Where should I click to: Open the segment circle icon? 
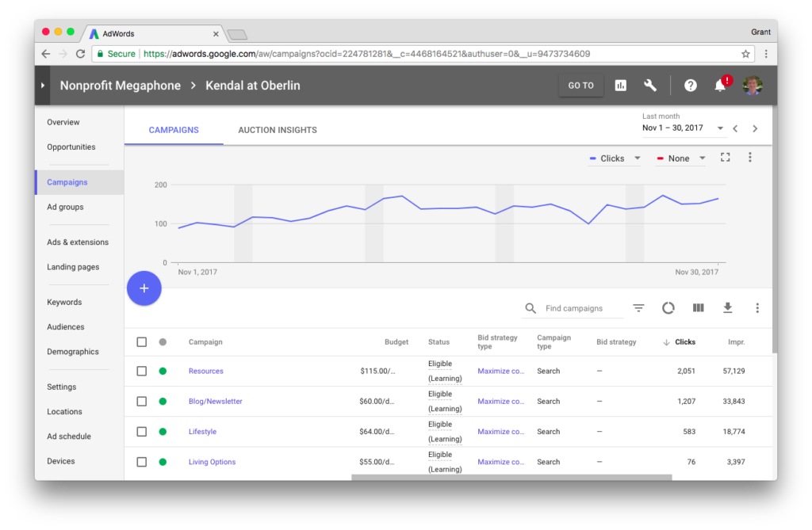point(668,308)
